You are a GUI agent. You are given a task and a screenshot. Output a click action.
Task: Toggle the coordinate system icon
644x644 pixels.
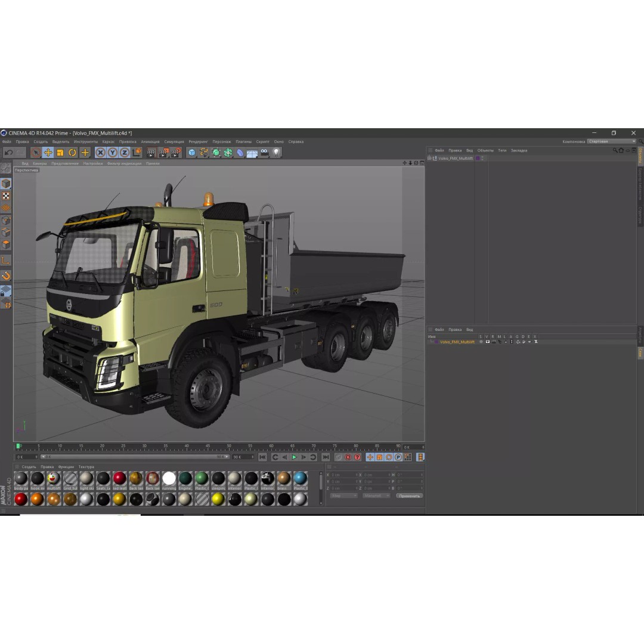pyautogui.click(x=137, y=153)
